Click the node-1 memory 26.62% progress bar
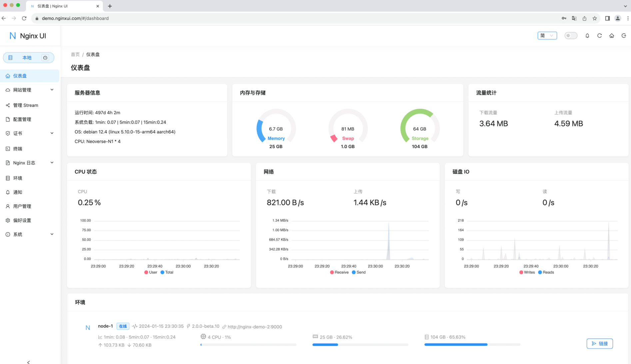The height and width of the screenshot is (364, 631). (x=360, y=345)
